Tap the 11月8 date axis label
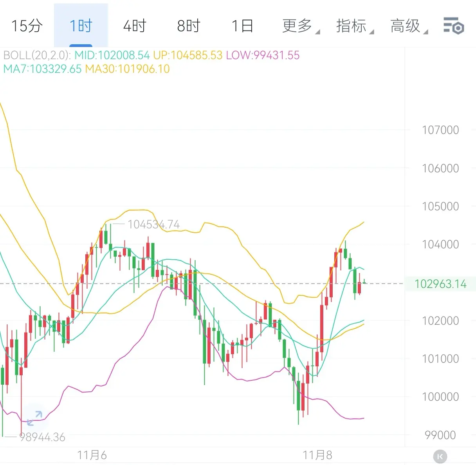The height and width of the screenshot is (465, 476). point(317,455)
